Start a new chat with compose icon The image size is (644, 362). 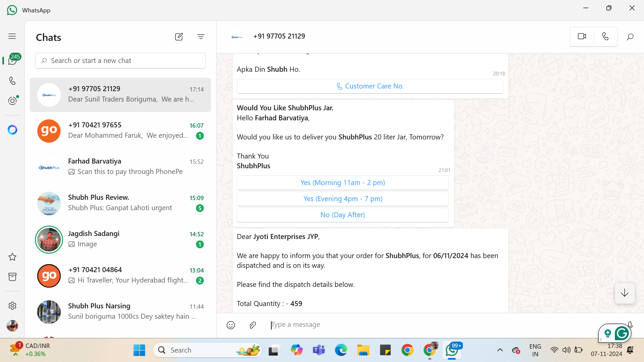click(179, 37)
